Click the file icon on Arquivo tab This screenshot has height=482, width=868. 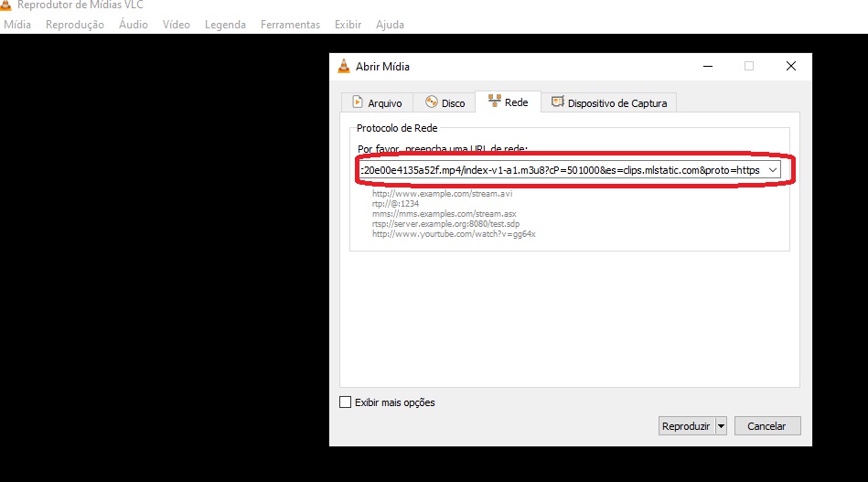(x=358, y=102)
